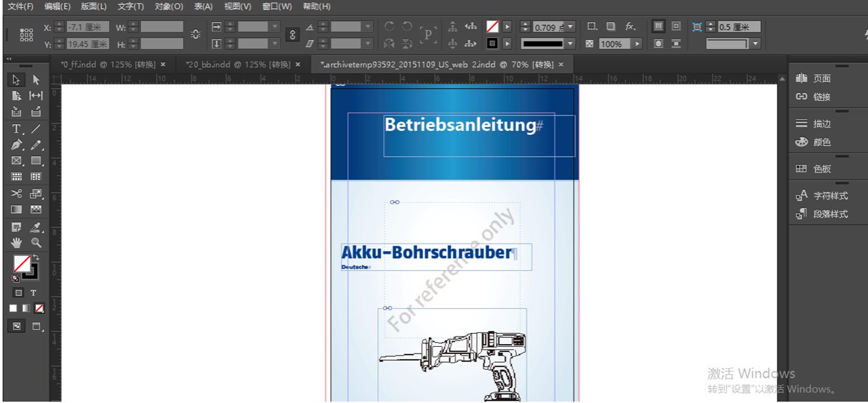Apply None using the red slash button
The width and height of the screenshot is (868, 403).
[39, 308]
